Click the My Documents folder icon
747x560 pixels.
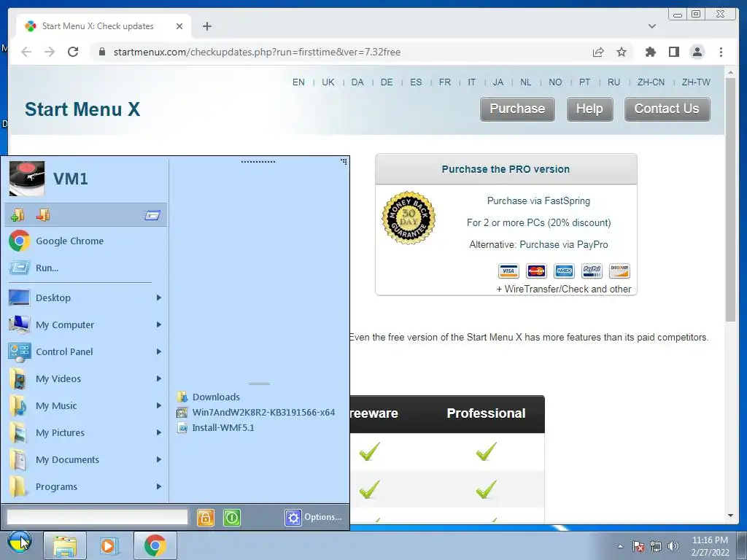pos(19,459)
